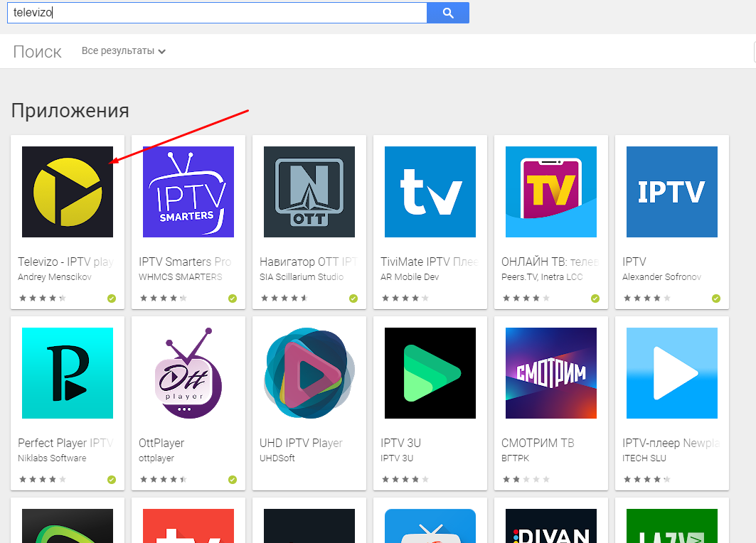Open the Навигатор OTT IPTV title link
The height and width of the screenshot is (543, 756).
(x=308, y=262)
